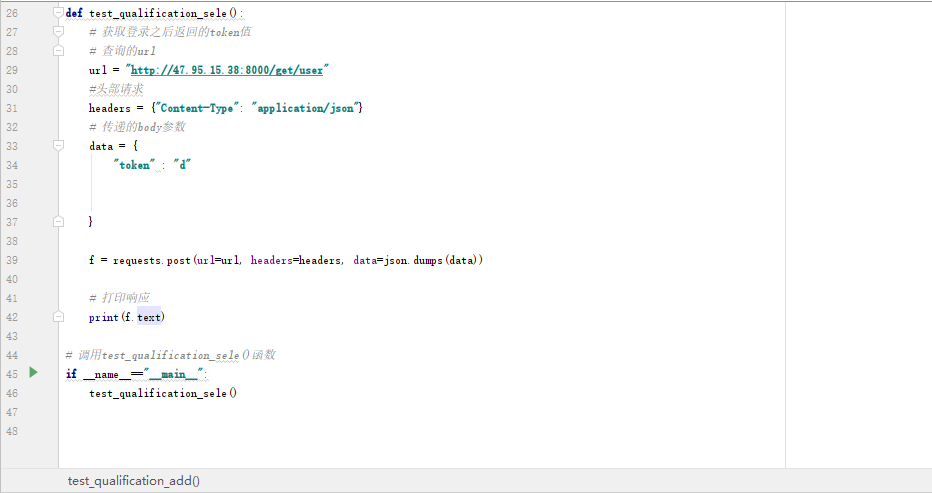Collapse the data dictionary block
This screenshot has height=493, width=932.
(x=58, y=146)
